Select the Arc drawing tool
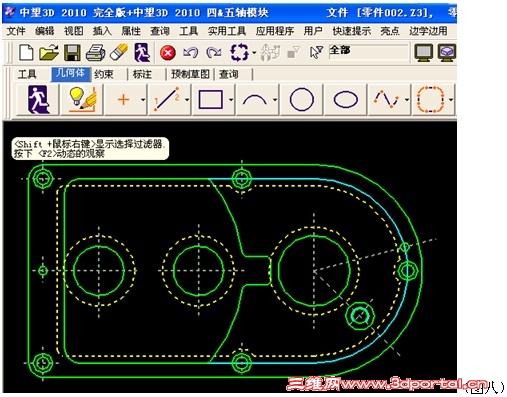Viewport: 507px width, 397px height. tap(255, 99)
